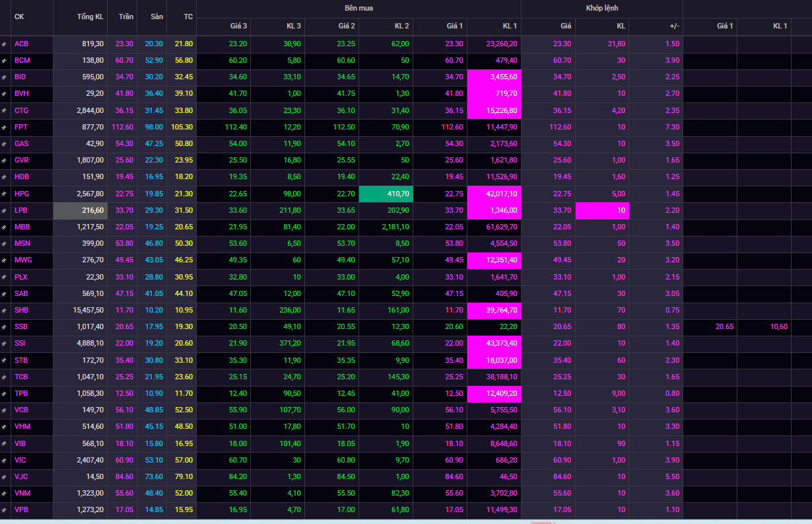Image resolution: width=812 pixels, height=524 pixels.
Task: Click the KL 3 column header
Action: point(294,26)
